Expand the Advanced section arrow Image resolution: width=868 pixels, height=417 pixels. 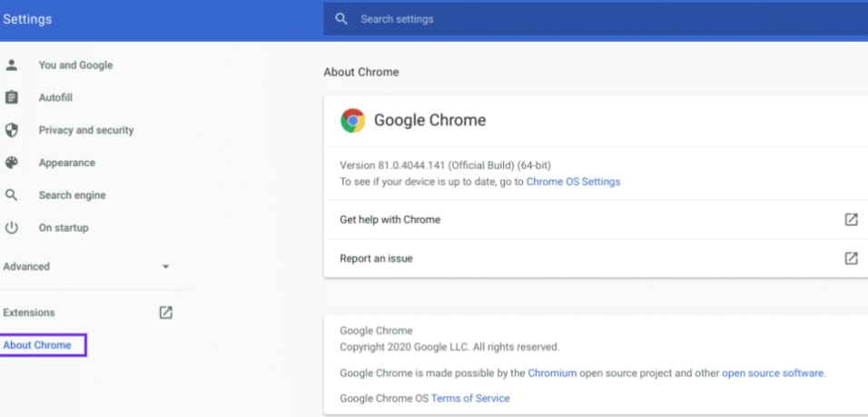point(165,267)
